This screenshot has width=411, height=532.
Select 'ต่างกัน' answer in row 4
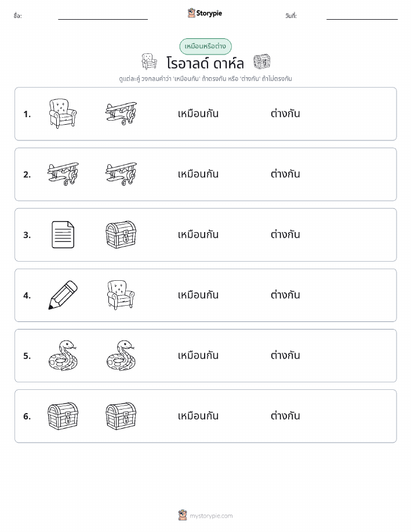pos(285,295)
